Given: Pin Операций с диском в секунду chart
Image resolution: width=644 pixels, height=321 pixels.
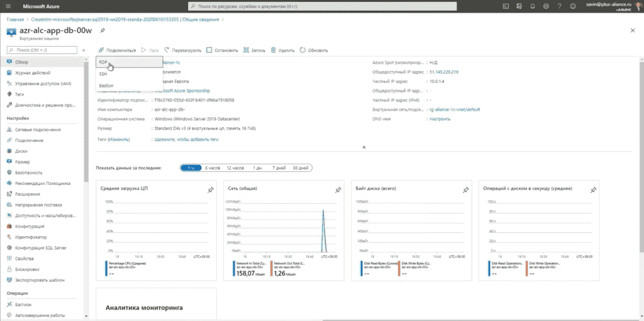Looking at the screenshot, I should coord(593,190).
